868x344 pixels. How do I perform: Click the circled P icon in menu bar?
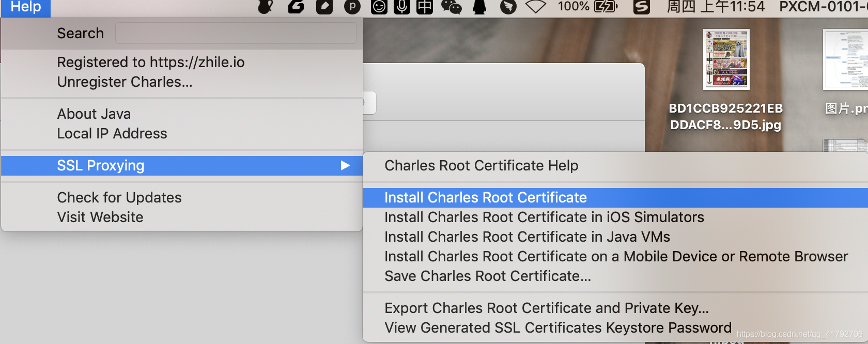pos(352,7)
